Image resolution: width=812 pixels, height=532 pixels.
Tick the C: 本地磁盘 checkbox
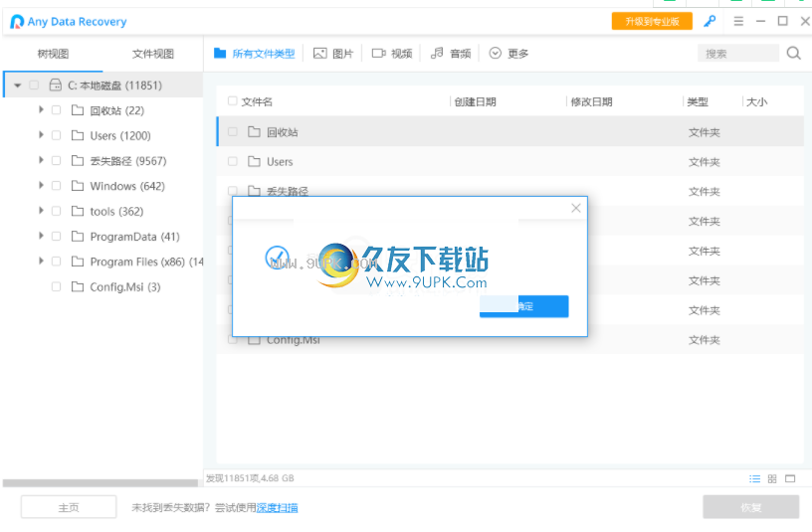pyautogui.click(x=34, y=85)
